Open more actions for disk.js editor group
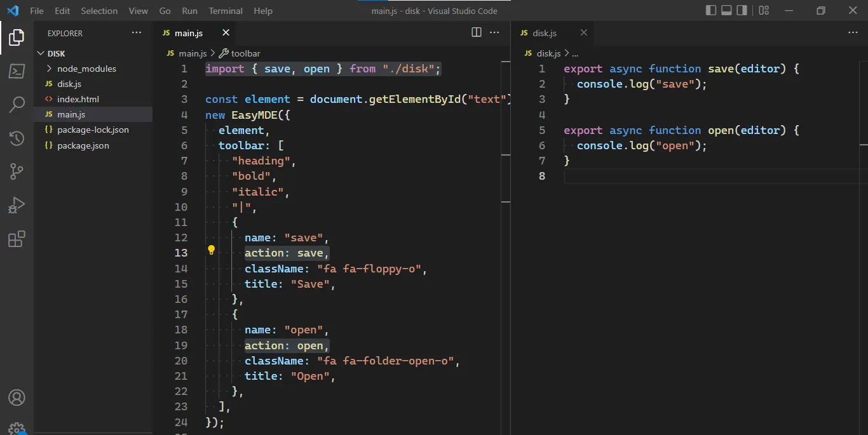The width and height of the screenshot is (868, 435). (x=853, y=32)
